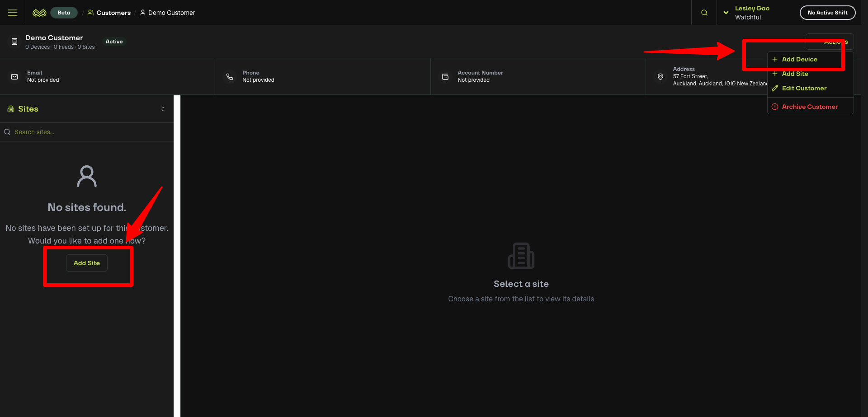Image resolution: width=868 pixels, height=417 pixels.
Task: Click the account number icon
Action: [445, 77]
